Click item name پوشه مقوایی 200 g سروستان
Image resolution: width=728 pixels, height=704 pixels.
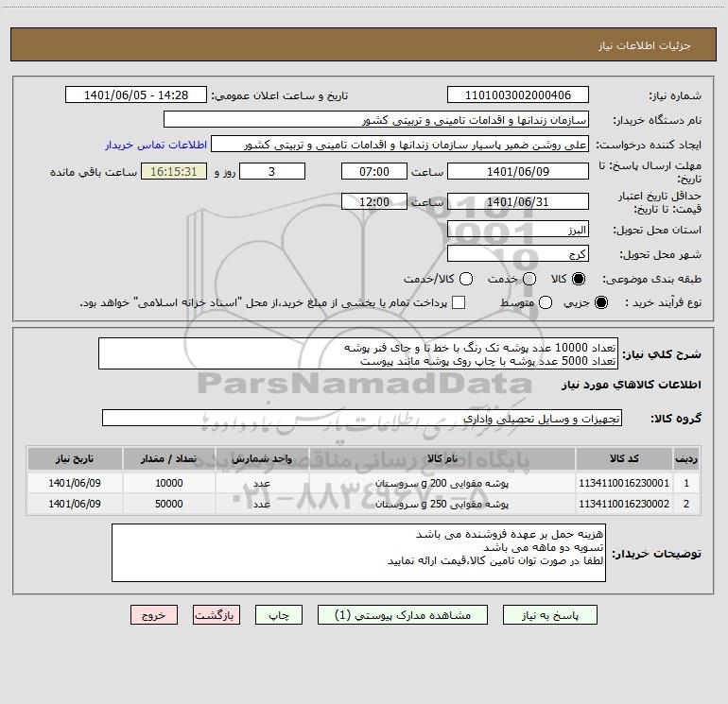[x=442, y=483]
